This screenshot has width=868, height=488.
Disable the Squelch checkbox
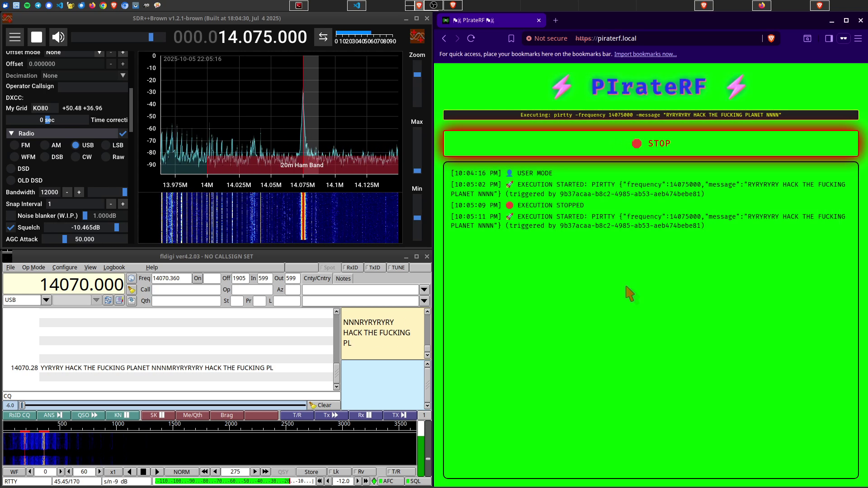coord(11,227)
